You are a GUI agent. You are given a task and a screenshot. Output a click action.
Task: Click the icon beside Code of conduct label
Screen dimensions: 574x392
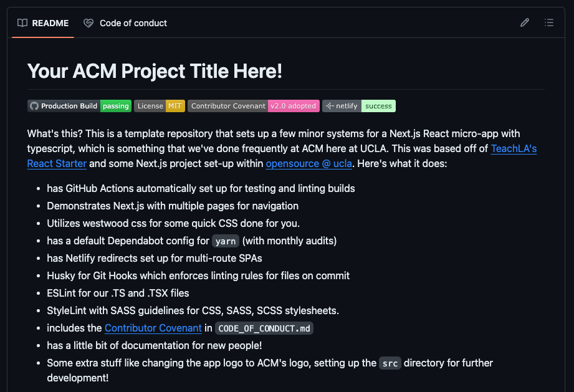click(88, 22)
